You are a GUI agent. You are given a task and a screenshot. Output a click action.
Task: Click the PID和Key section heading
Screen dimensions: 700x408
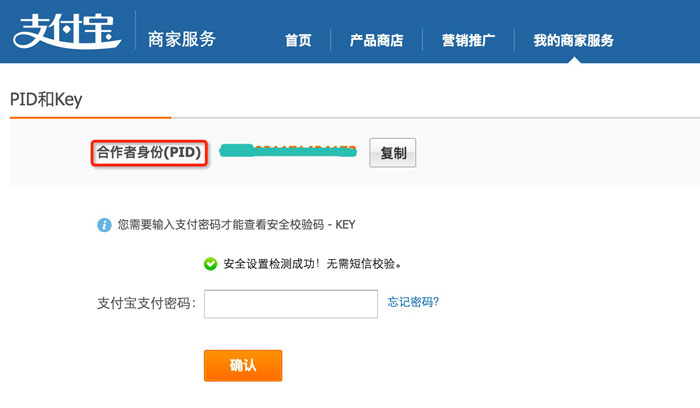[46, 99]
